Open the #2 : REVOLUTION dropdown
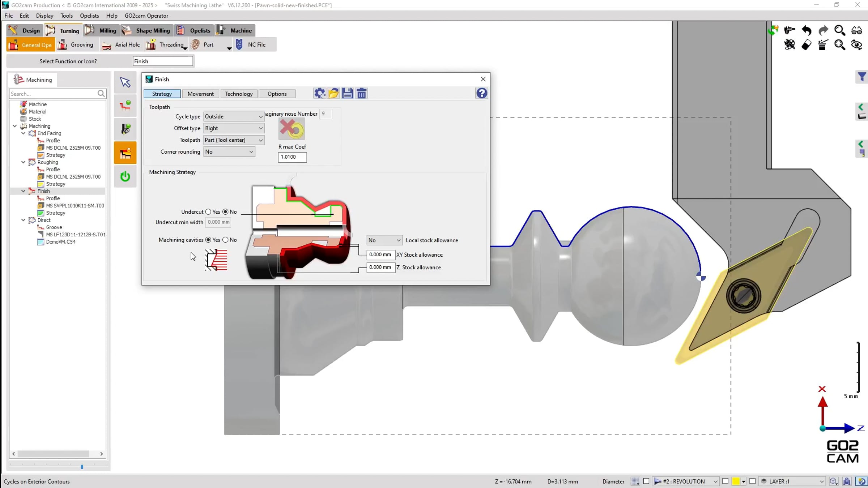Image resolution: width=868 pixels, height=488 pixels. coord(686,481)
